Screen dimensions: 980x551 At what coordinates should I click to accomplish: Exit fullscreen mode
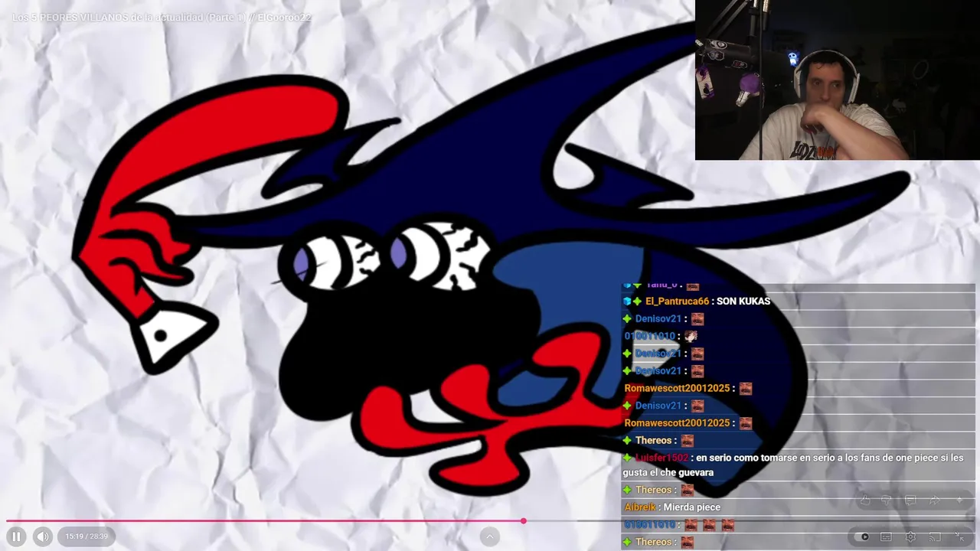[959, 536]
